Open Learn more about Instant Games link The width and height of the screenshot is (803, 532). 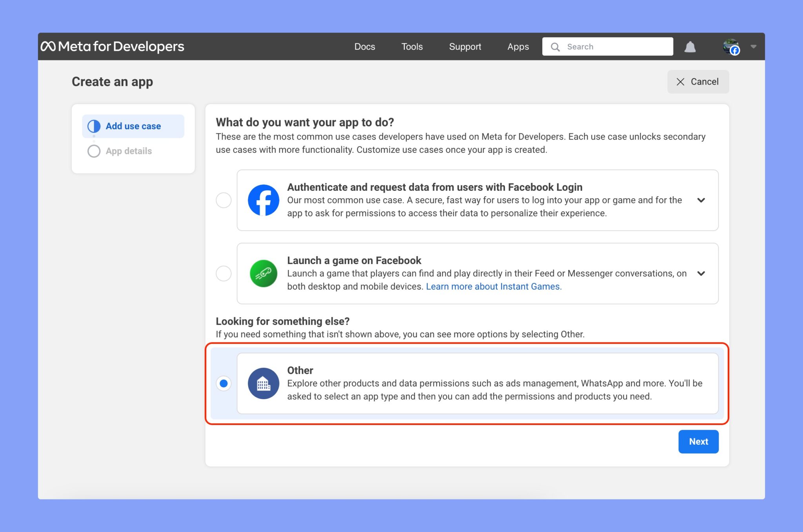click(494, 286)
